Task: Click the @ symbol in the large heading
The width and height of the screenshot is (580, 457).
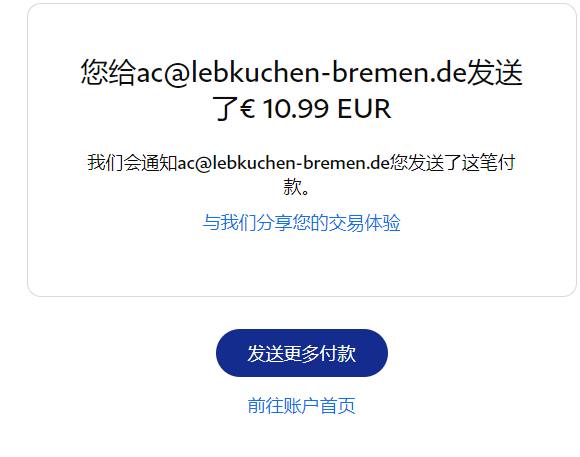Action: [x=176, y=73]
